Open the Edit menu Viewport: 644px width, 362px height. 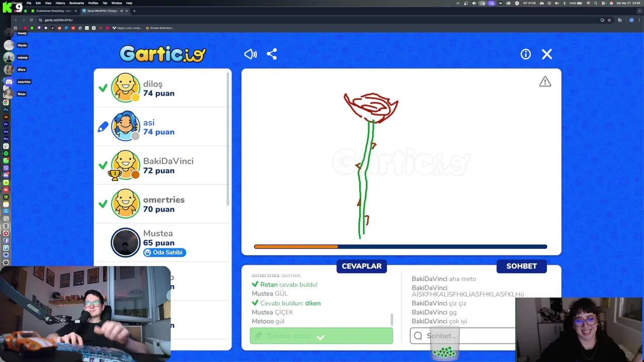[x=38, y=3]
